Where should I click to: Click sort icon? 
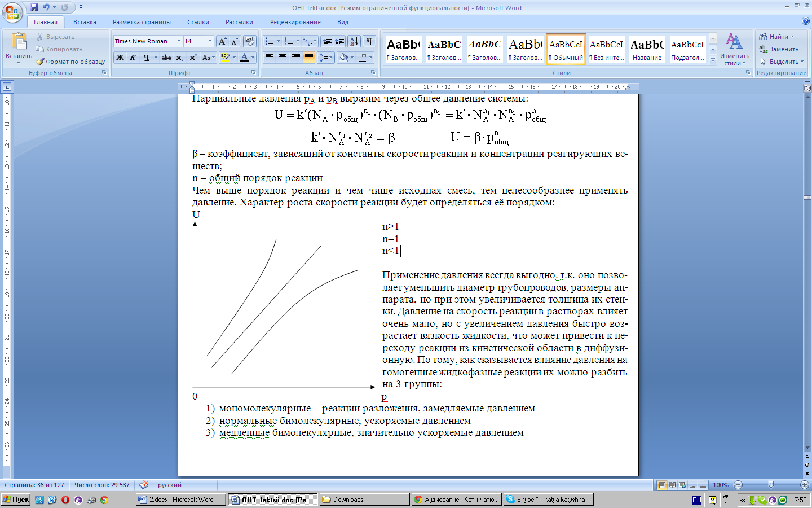[x=354, y=41]
